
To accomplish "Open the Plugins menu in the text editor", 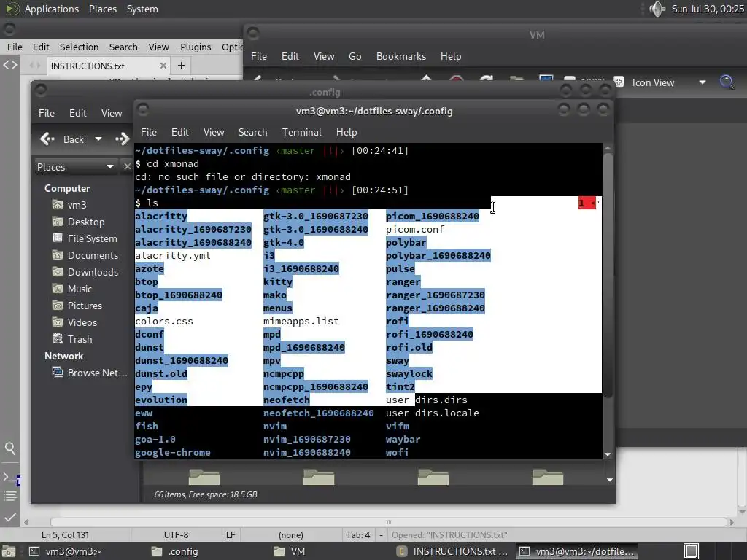I will [x=196, y=47].
